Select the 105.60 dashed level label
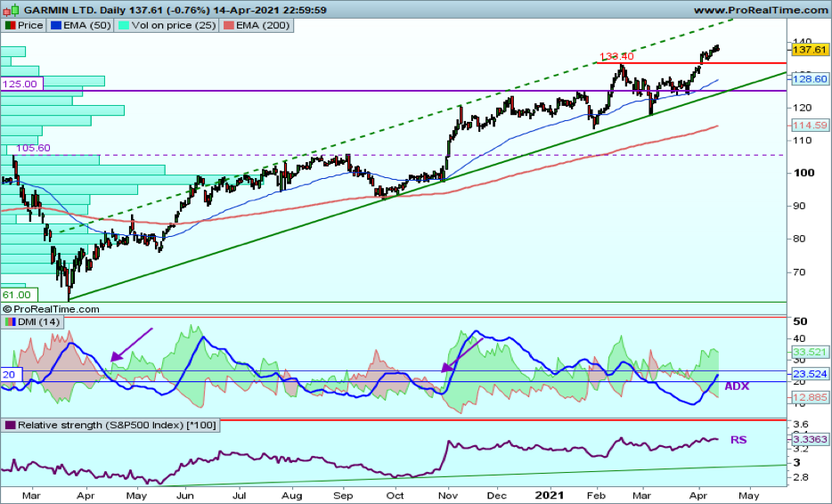Viewport: 832px width, 504px height. tap(34, 148)
